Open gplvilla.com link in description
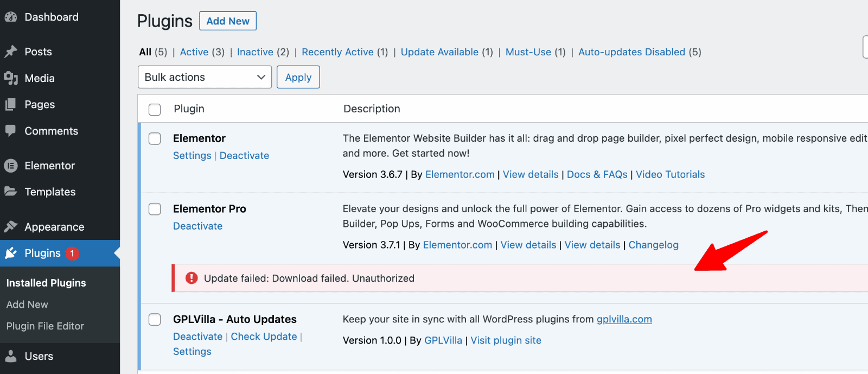This screenshot has width=868, height=374. pyautogui.click(x=624, y=319)
